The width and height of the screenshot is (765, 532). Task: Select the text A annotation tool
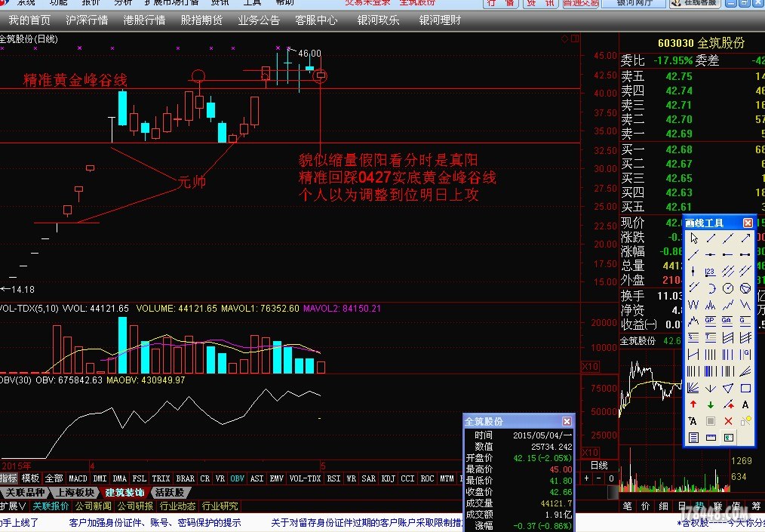(745, 404)
